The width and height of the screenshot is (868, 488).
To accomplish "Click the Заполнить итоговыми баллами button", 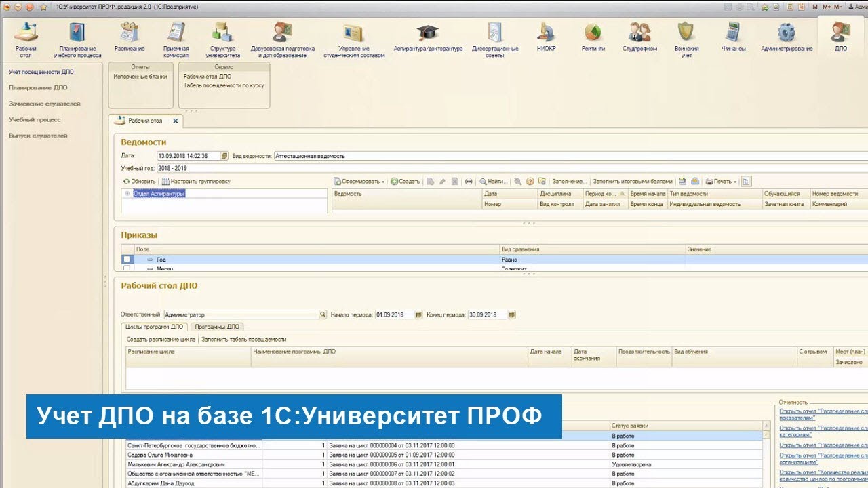I will point(632,182).
